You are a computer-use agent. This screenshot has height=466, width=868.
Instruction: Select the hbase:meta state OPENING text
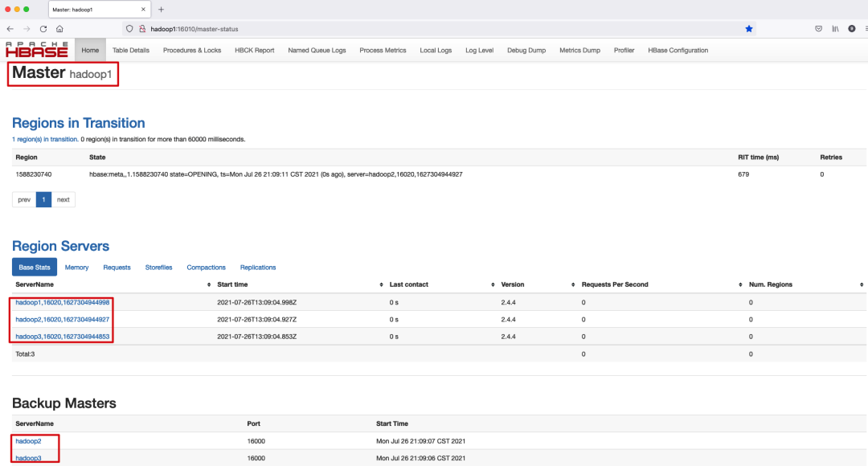(x=276, y=174)
